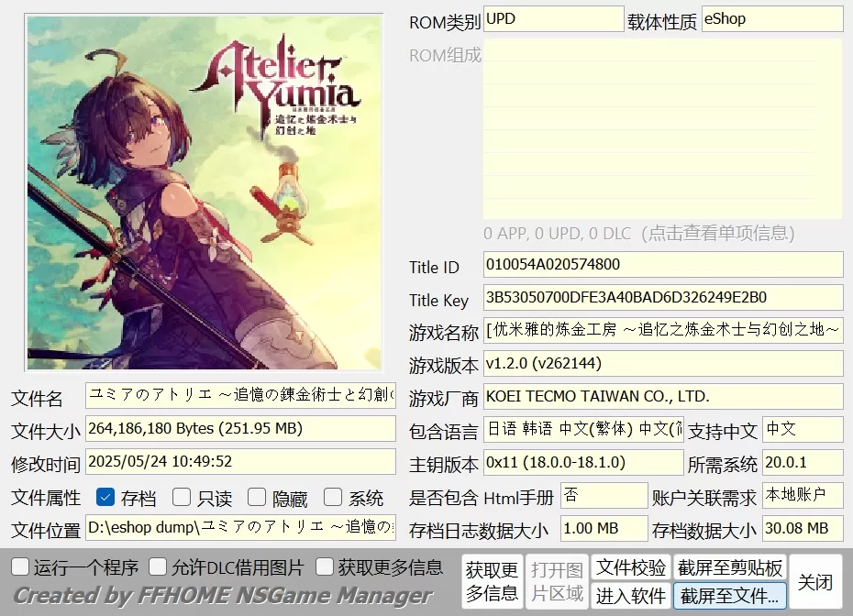This screenshot has width=853, height=616.
Task: Click 截屏至文件 screenshot to file button
Action: tap(729, 596)
